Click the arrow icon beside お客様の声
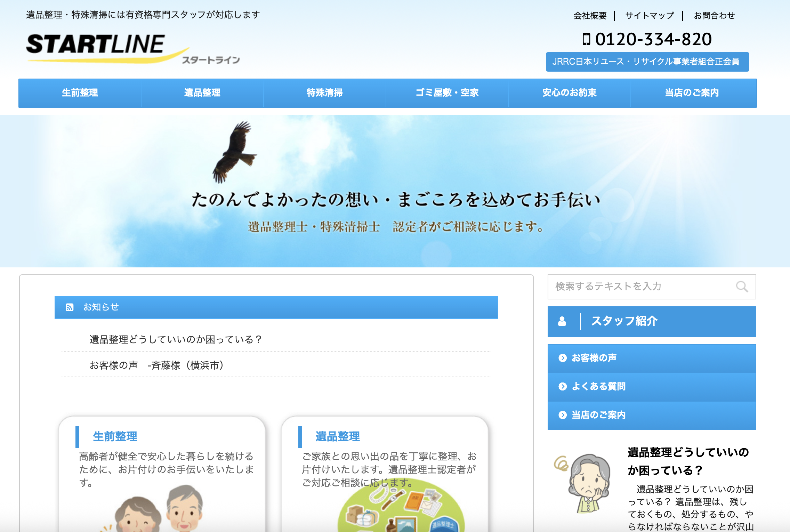 562,358
